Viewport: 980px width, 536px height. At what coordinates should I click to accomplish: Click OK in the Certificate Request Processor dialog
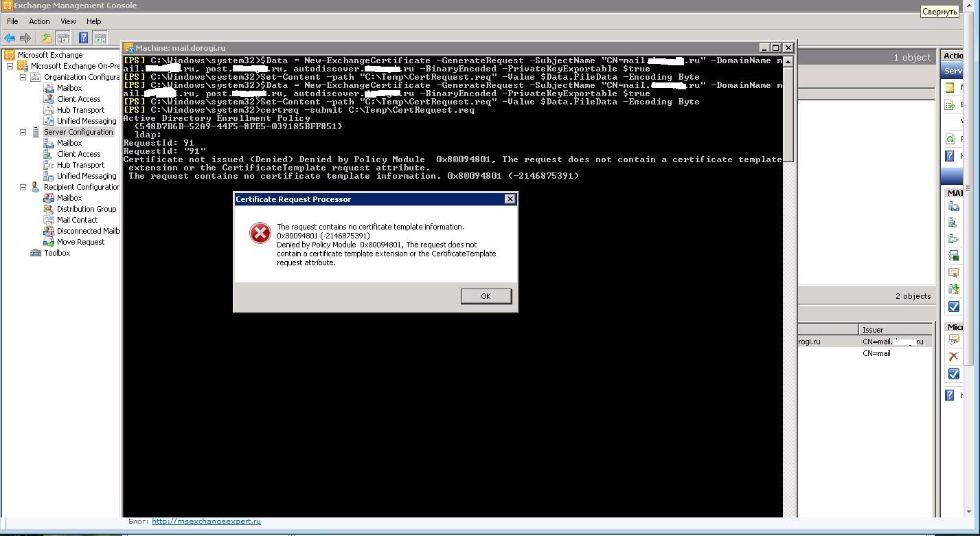486,296
